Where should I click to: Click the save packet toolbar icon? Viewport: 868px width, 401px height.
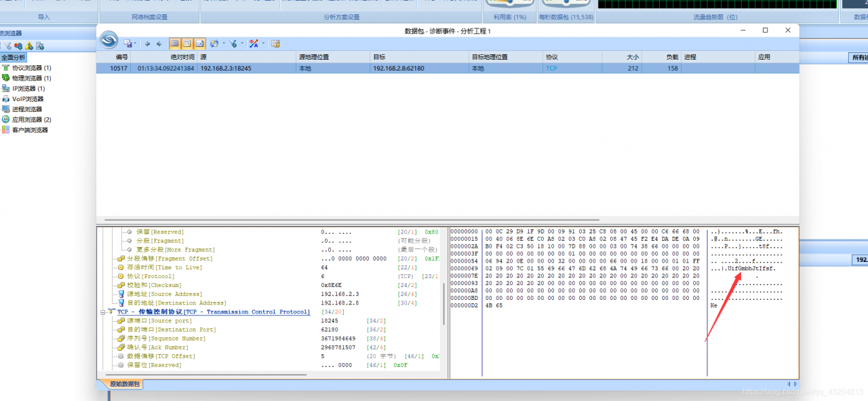(127, 43)
